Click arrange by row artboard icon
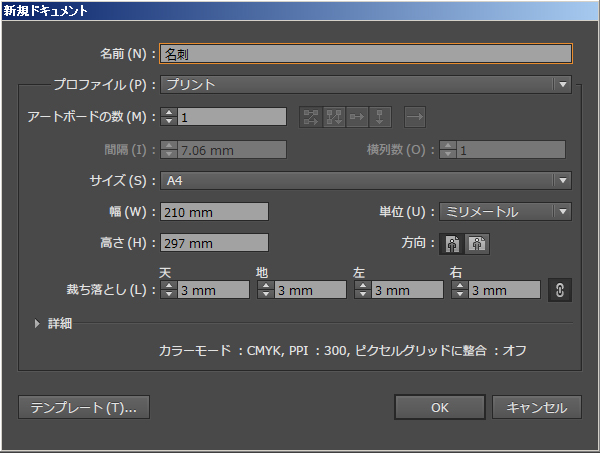 tap(357, 117)
